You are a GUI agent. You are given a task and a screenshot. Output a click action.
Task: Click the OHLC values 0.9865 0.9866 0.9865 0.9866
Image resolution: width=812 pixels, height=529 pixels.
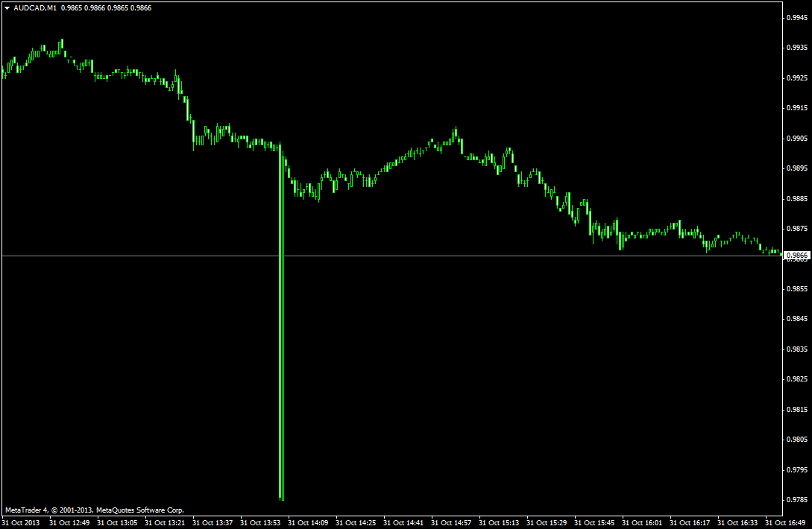click(106, 8)
